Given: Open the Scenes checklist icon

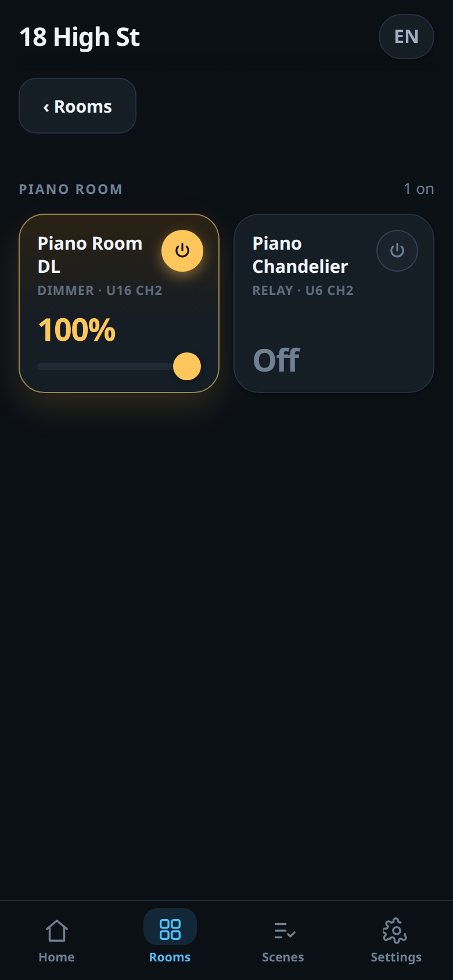Looking at the screenshot, I should tap(284, 930).
